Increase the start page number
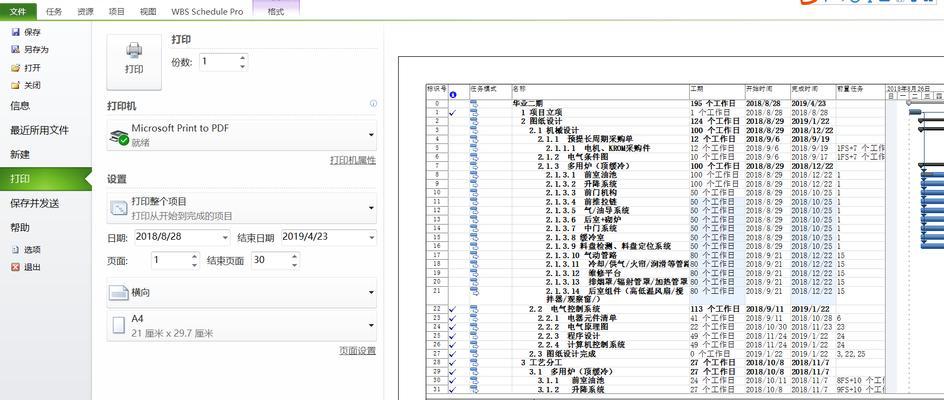The height and width of the screenshot is (400, 944). coord(194,256)
